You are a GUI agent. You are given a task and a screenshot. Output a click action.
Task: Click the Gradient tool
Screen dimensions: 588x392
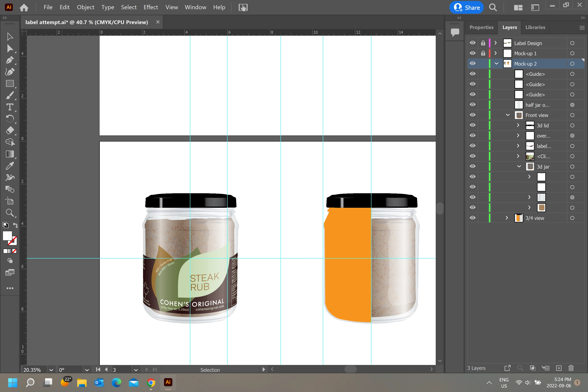pyautogui.click(x=9, y=154)
